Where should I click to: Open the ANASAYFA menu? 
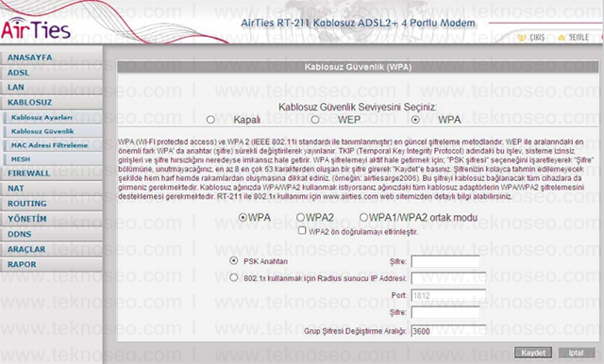51,58
